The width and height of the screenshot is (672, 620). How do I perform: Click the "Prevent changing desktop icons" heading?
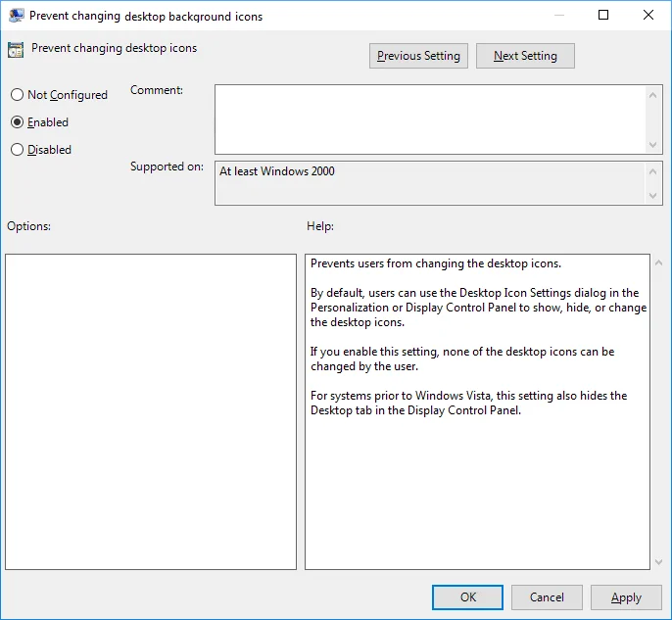pyautogui.click(x=114, y=48)
